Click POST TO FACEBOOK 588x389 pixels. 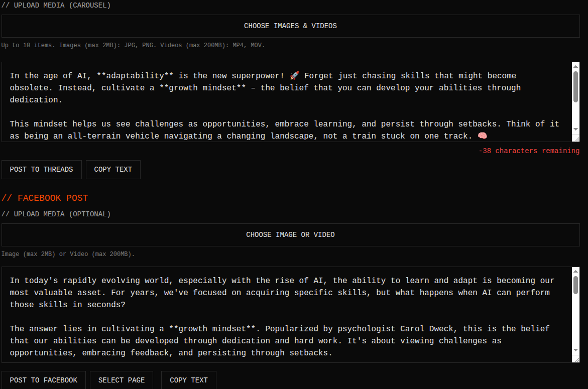[43, 380]
